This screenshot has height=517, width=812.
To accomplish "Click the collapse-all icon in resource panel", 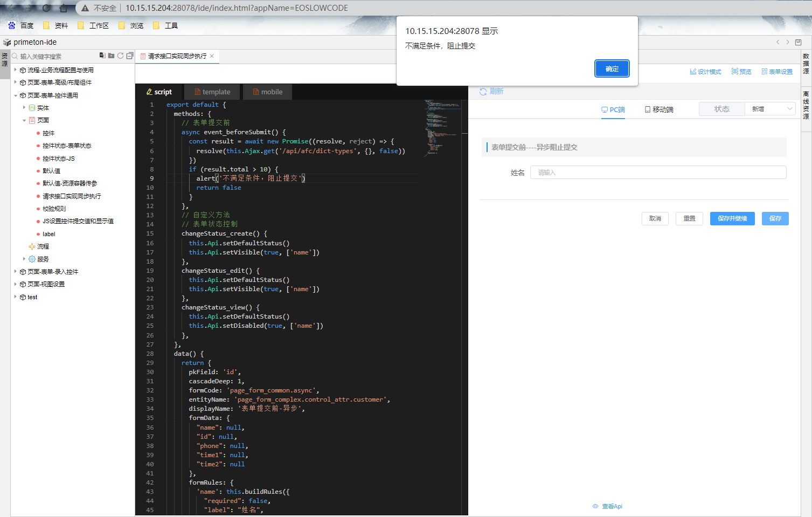I will 130,56.
